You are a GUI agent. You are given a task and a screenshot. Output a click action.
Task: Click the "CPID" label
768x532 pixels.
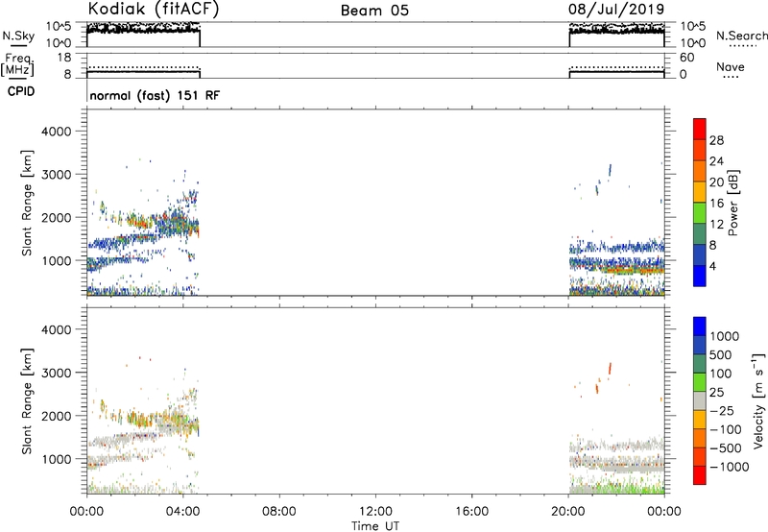click(x=21, y=91)
